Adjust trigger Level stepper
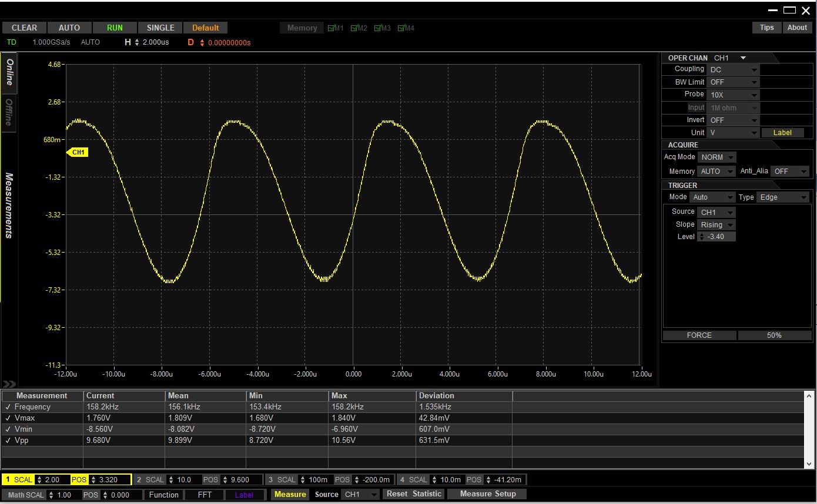Viewport: 817px width, 504px height. point(701,237)
